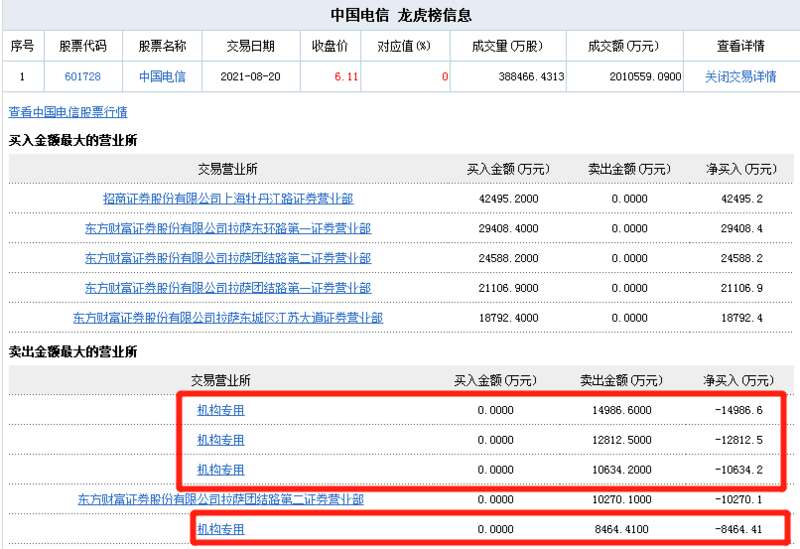Viewport: 800px width, 549px height.
Task: Click 交易营业所 header in sell table
Action: pyautogui.click(x=220, y=380)
